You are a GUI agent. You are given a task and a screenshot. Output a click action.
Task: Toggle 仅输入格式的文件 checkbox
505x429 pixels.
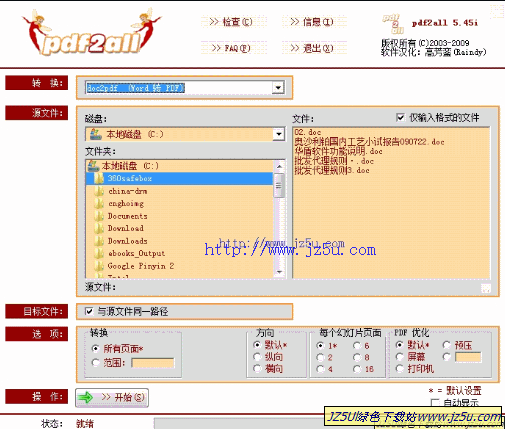[x=400, y=117]
